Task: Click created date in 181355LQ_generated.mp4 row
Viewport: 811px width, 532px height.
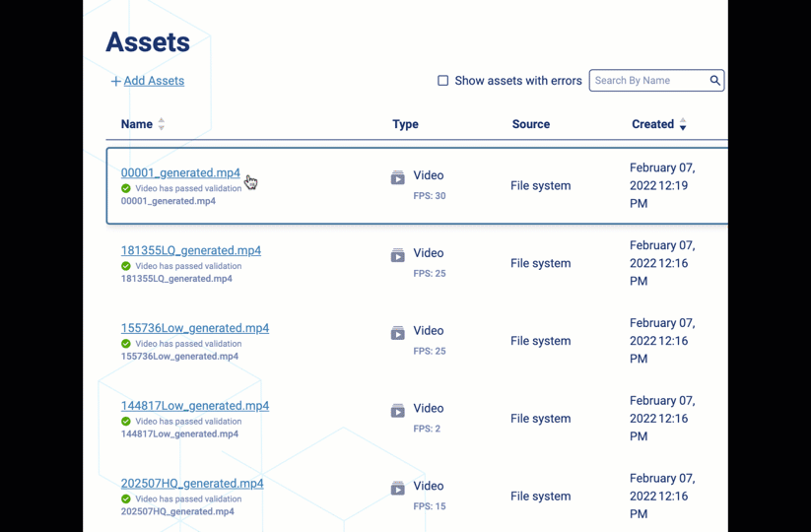Action: pyautogui.click(x=662, y=263)
